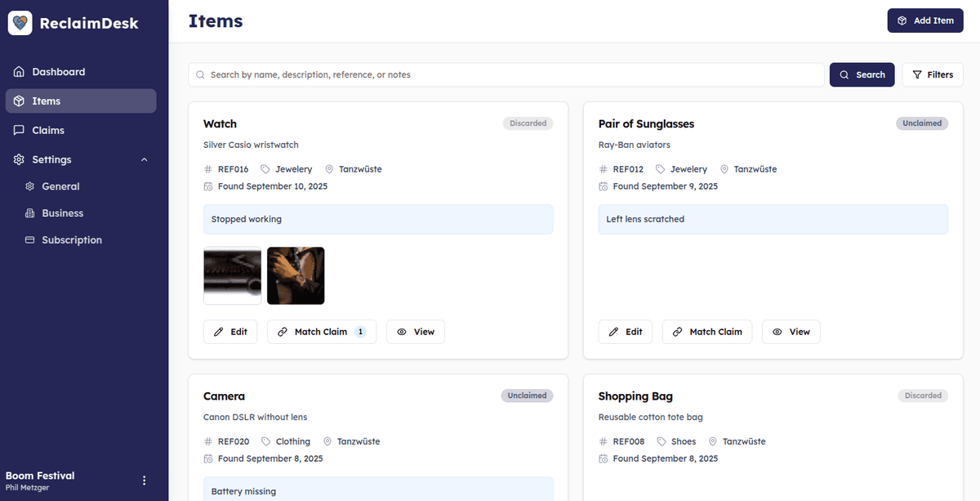This screenshot has height=501, width=980.
Task: Click the General settings gear icon
Action: click(30, 186)
